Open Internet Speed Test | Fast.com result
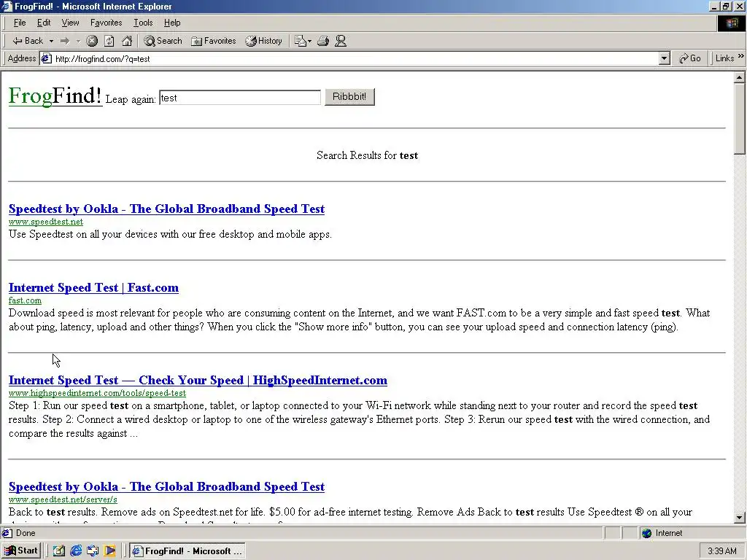Image resolution: width=747 pixels, height=560 pixels. pyautogui.click(x=93, y=287)
